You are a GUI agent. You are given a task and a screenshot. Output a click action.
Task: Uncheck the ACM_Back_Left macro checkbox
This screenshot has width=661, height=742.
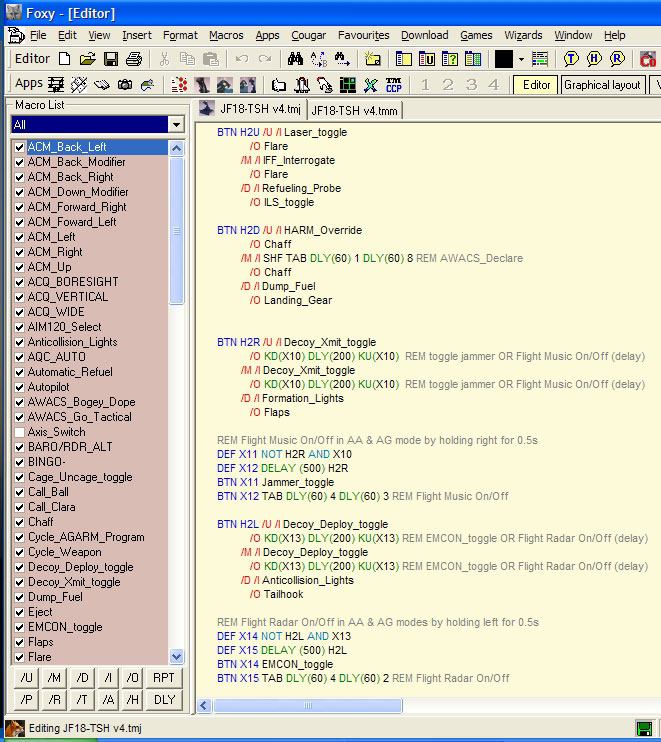pyautogui.click(x=19, y=147)
